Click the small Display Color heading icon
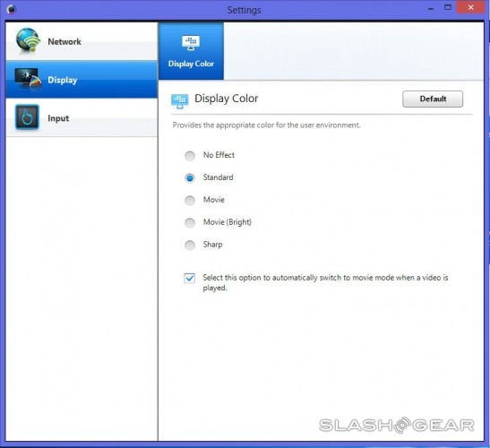The width and height of the screenshot is (490, 448). [180, 101]
